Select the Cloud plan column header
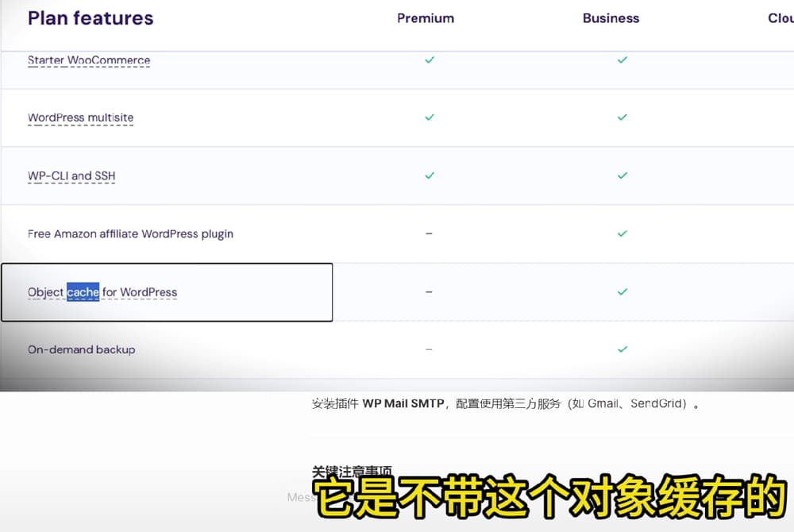The image size is (794, 532). click(x=781, y=18)
